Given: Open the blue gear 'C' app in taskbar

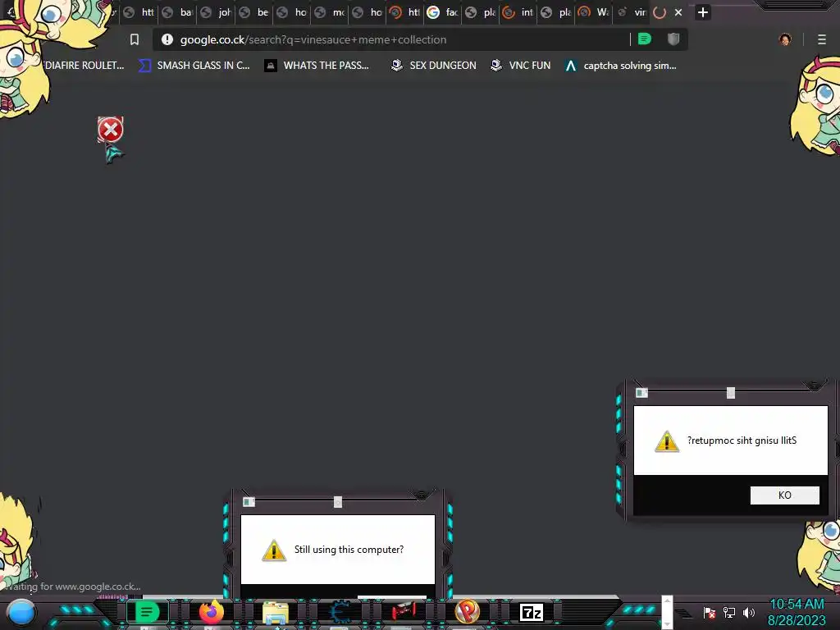Looking at the screenshot, I should (x=340, y=612).
